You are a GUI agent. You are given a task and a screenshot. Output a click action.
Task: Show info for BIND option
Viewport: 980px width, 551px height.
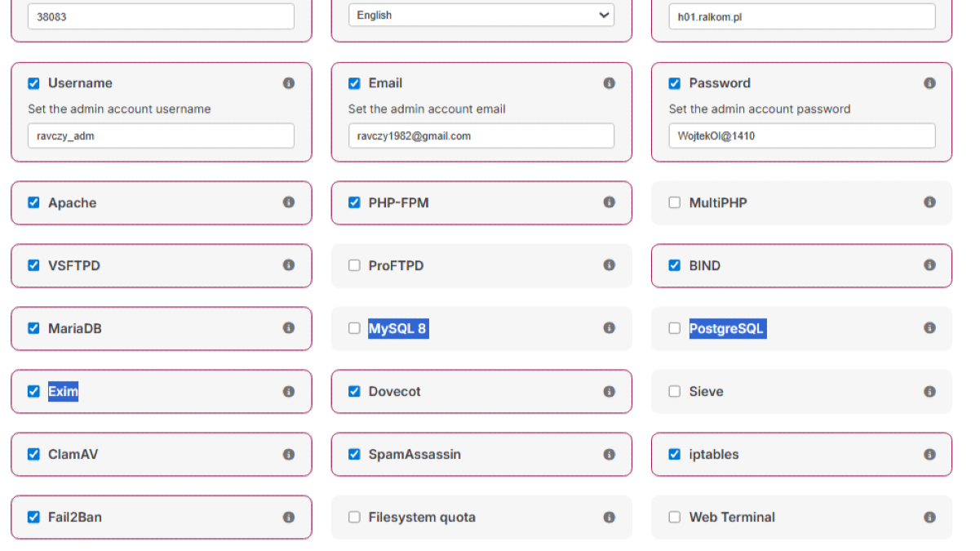tap(929, 265)
